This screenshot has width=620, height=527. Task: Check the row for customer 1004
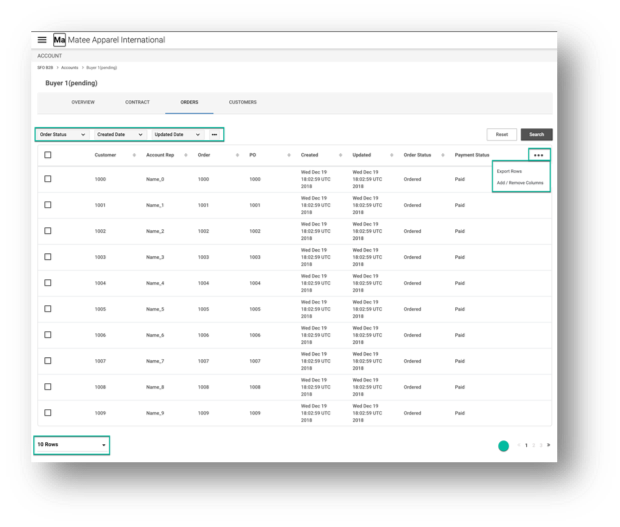tap(48, 283)
